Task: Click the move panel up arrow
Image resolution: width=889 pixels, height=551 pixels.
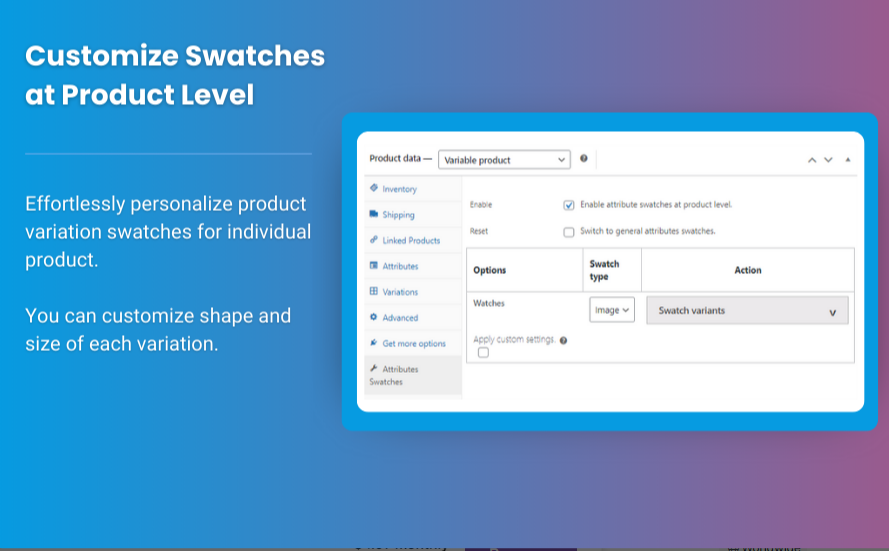Action: tap(812, 160)
